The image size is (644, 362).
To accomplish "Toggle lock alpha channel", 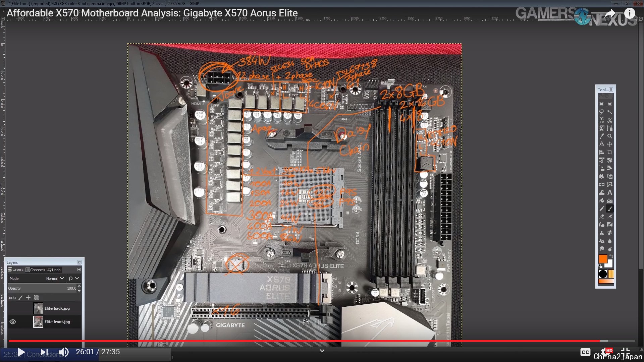I will [x=37, y=298].
